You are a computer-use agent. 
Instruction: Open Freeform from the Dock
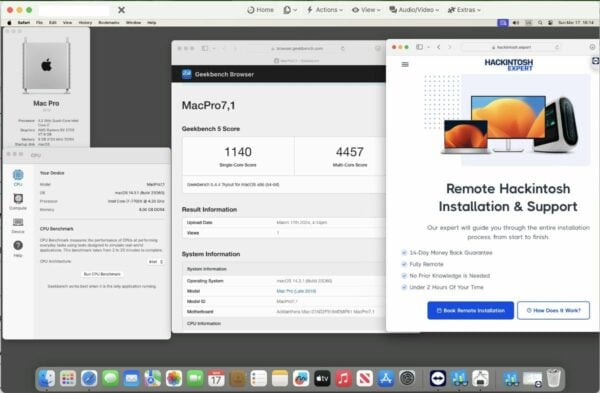pos(301,378)
